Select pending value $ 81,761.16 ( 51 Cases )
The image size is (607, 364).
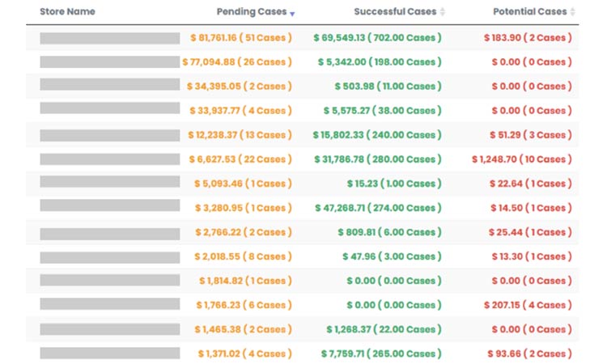tap(241, 38)
